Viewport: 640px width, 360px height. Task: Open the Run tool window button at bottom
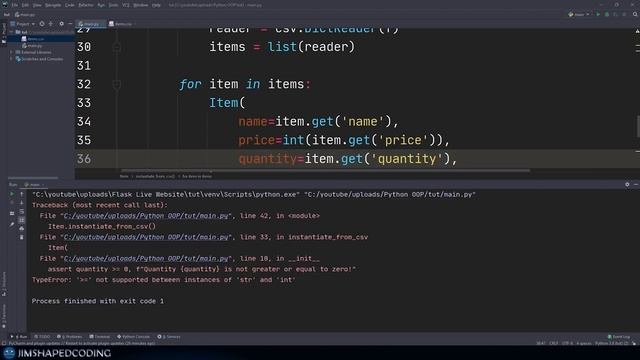(x=19, y=337)
